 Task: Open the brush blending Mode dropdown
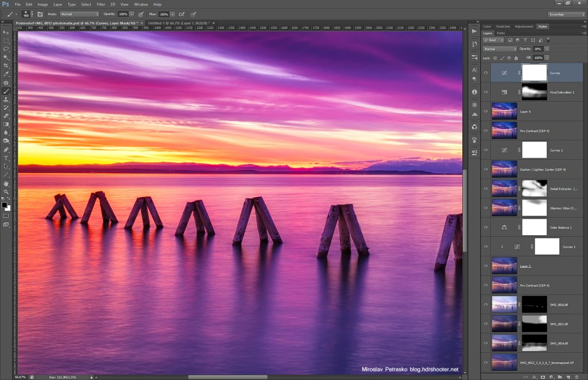coord(80,13)
